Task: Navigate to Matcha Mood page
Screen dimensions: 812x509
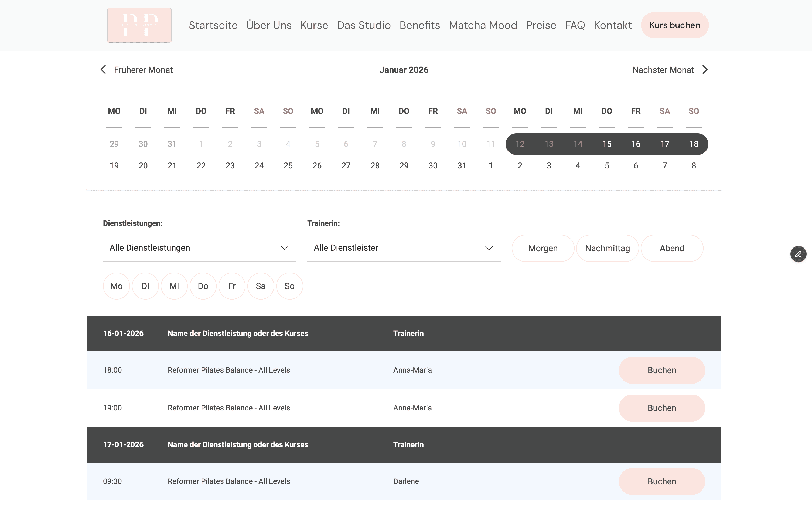Action: pyautogui.click(x=483, y=25)
